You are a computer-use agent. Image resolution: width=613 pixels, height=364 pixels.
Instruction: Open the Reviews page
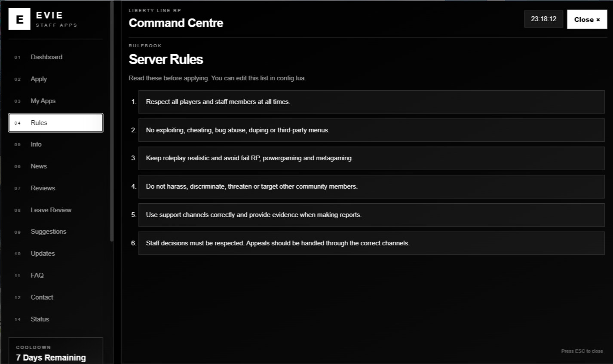click(x=56, y=188)
